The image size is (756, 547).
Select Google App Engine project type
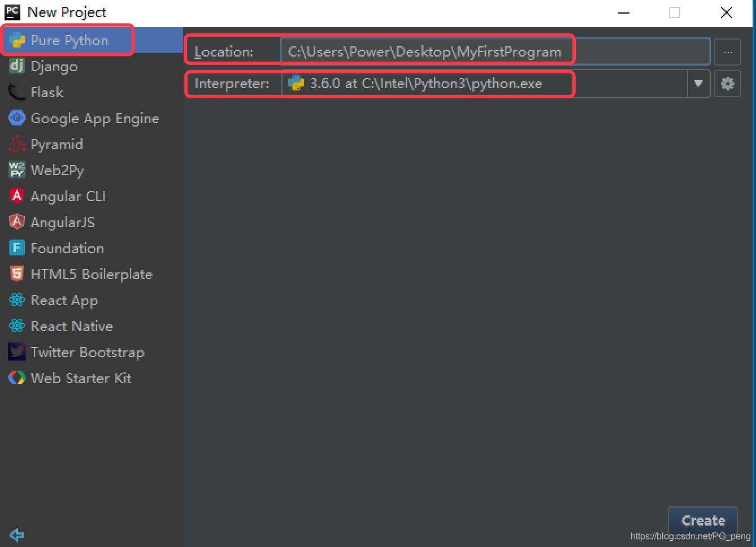(x=92, y=118)
